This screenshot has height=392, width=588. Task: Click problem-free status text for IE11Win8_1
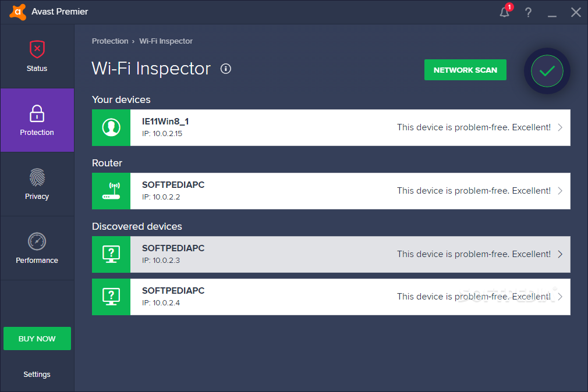pyautogui.click(x=474, y=127)
